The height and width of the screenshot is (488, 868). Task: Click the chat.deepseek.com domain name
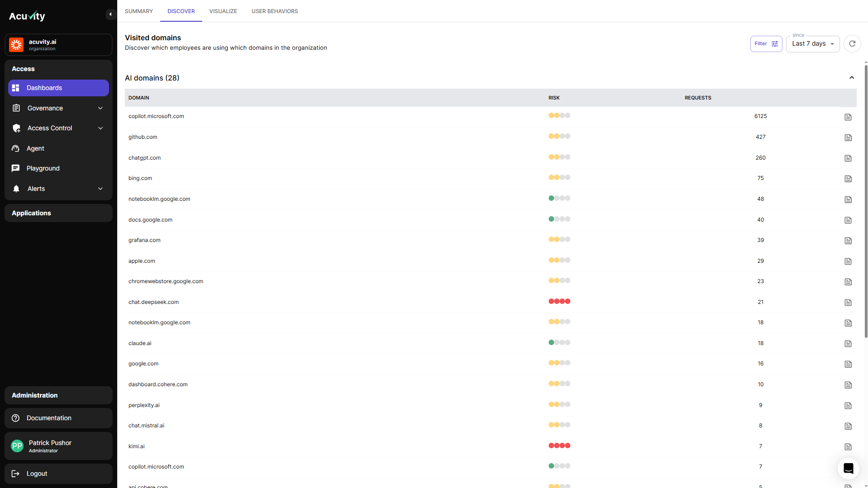coord(153,302)
